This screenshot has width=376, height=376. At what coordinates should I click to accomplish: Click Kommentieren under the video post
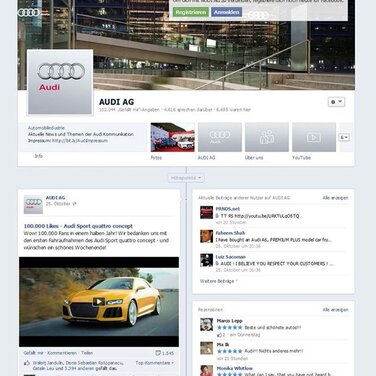click(x=62, y=353)
